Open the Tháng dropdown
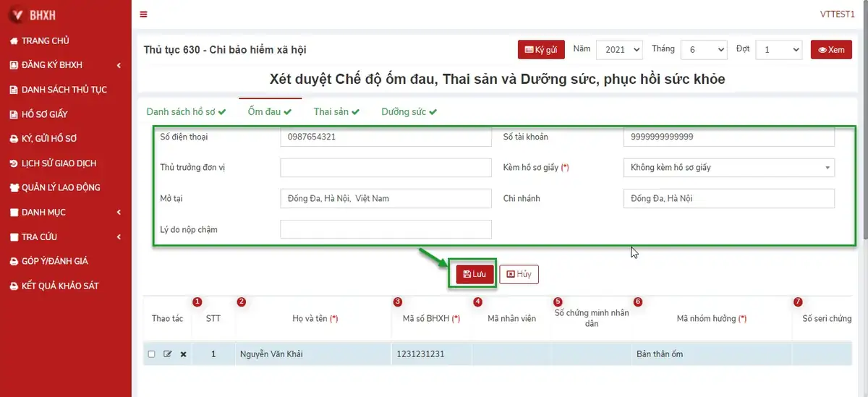This screenshot has height=397, width=868. point(704,49)
